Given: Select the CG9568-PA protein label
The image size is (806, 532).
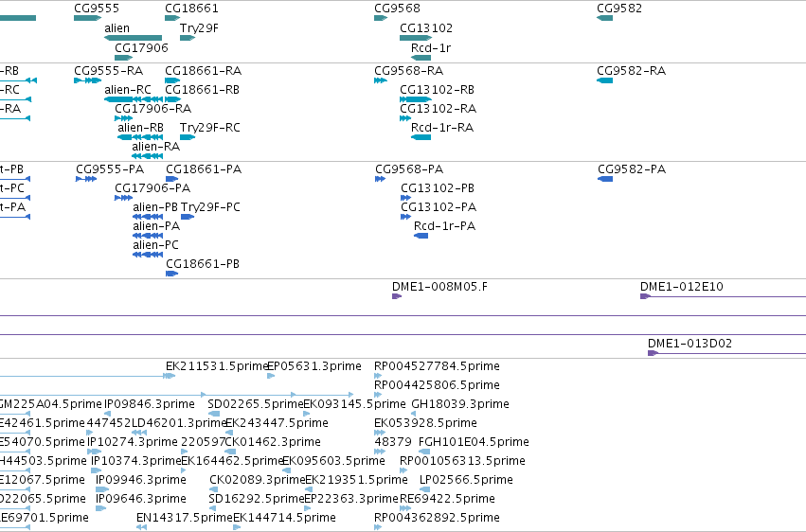Looking at the screenshot, I should tap(409, 168).
